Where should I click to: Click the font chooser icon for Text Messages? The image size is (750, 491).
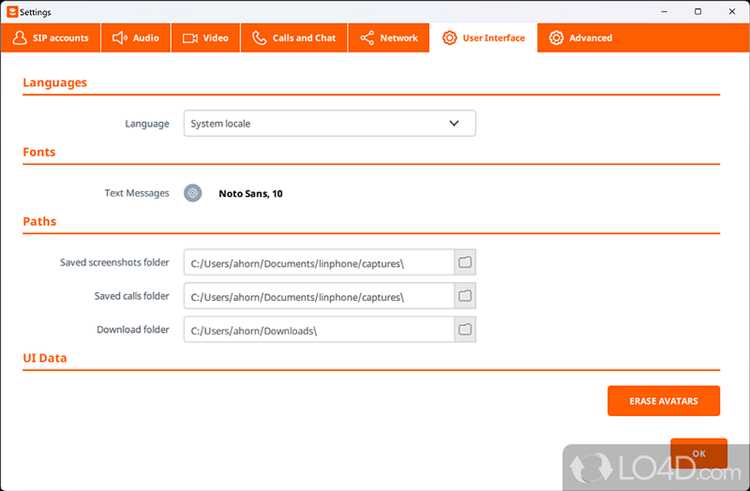point(193,193)
